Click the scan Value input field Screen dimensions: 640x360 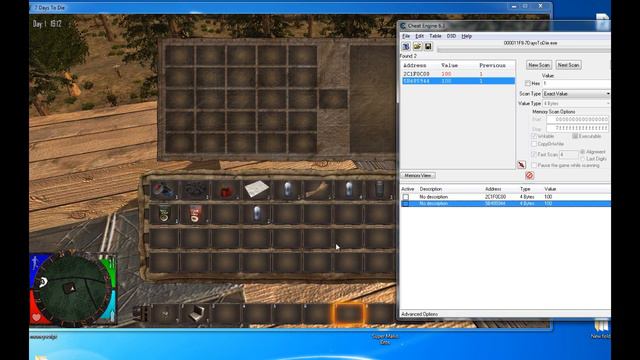(x=576, y=83)
